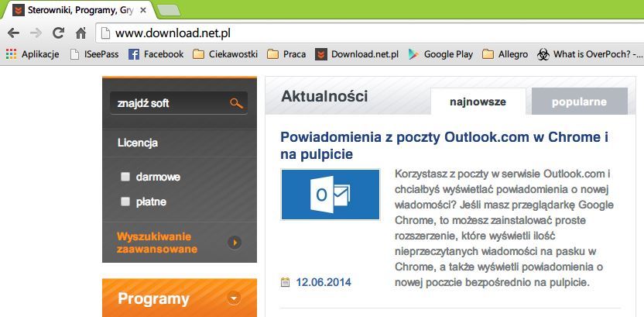The width and height of the screenshot is (644, 317).
Task: Open the Google Play bookmark
Action: (440, 54)
